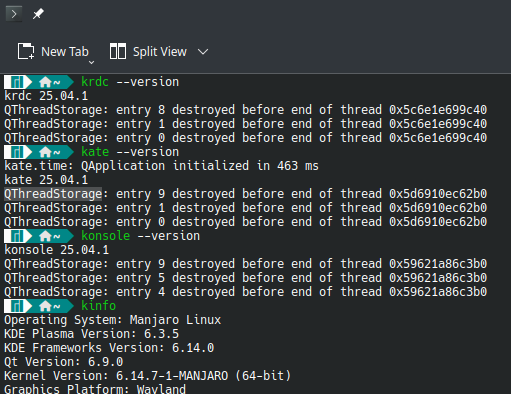The width and height of the screenshot is (511, 394).
Task: Click 'krdc 25.04.1' output line
Action: (x=46, y=96)
